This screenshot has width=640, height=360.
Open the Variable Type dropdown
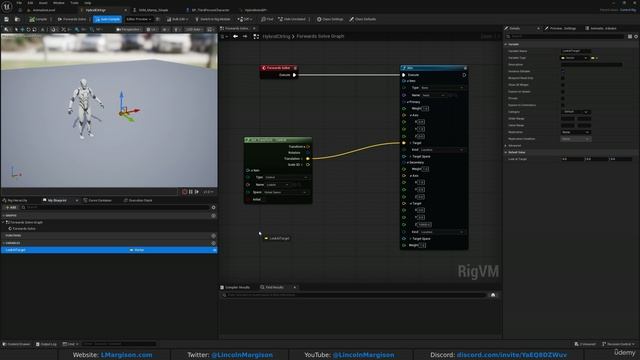[x=574, y=58]
